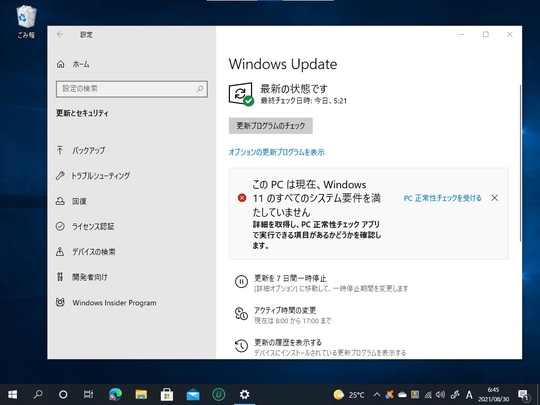Screen dimensions: 540x405
Task: Open the clock showing 6:45 2021/08/30
Action: [493, 395]
